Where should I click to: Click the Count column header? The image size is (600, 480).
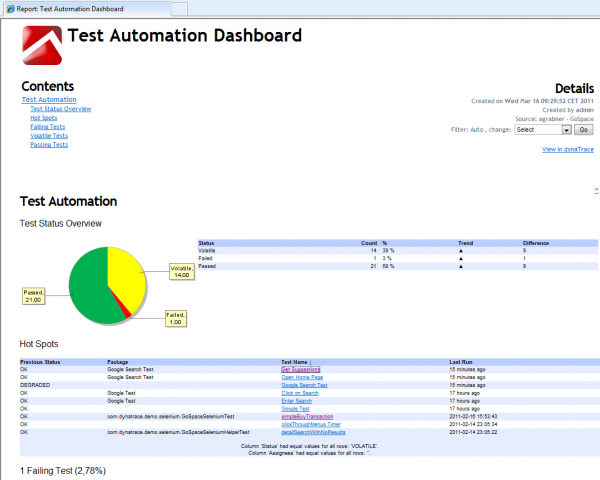point(369,243)
